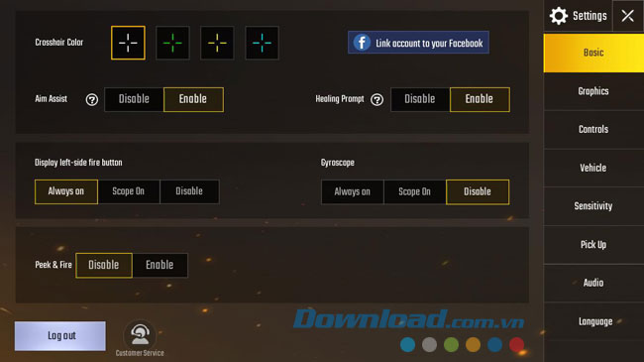Link account to your Facebook
The width and height of the screenshot is (644, 362).
pos(418,43)
